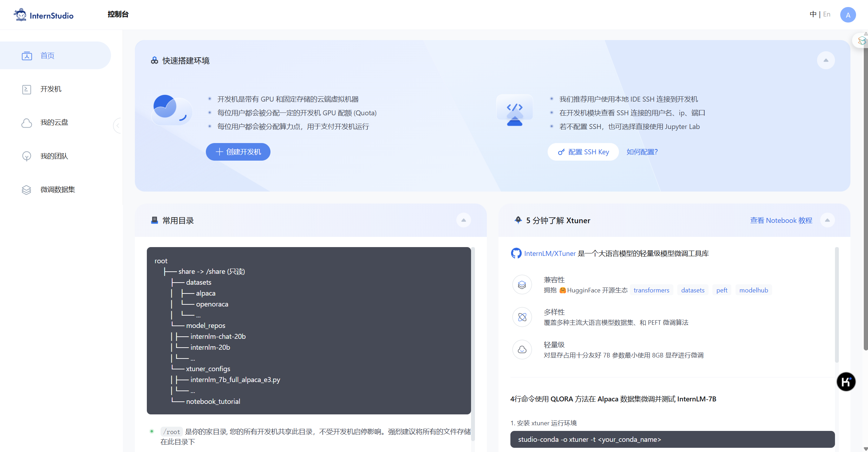
Task: Switch language to 中
Action: 813,14
